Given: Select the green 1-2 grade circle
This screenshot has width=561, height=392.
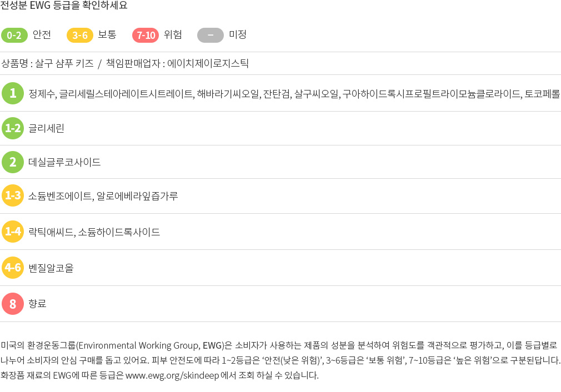Looking at the screenshot, I should pos(13,128).
